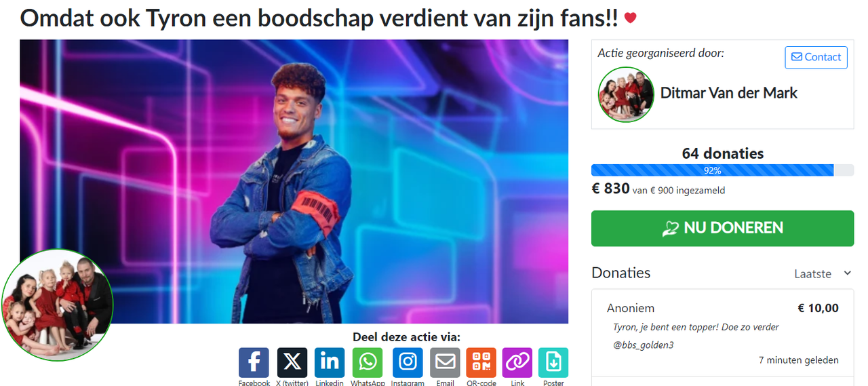Open the QR-code share icon

pyautogui.click(x=481, y=362)
